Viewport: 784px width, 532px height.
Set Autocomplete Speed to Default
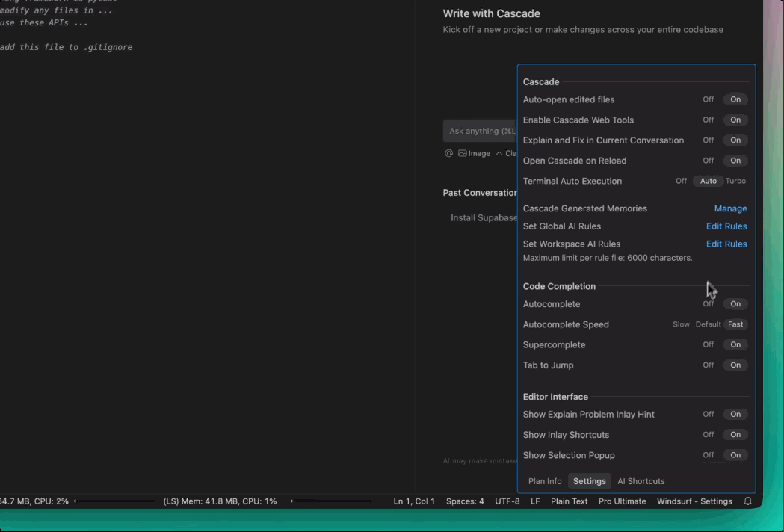pyautogui.click(x=708, y=324)
